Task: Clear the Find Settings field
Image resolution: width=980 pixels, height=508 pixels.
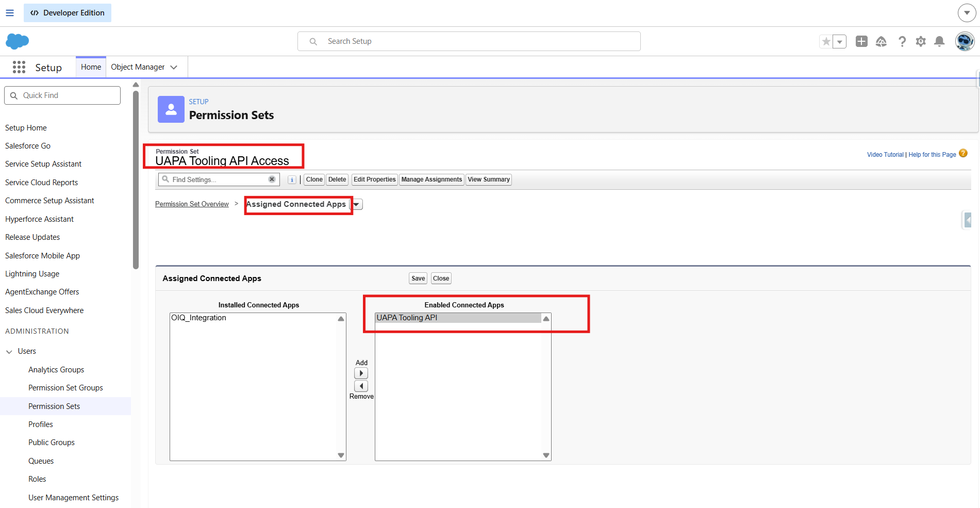Action: tap(272, 179)
